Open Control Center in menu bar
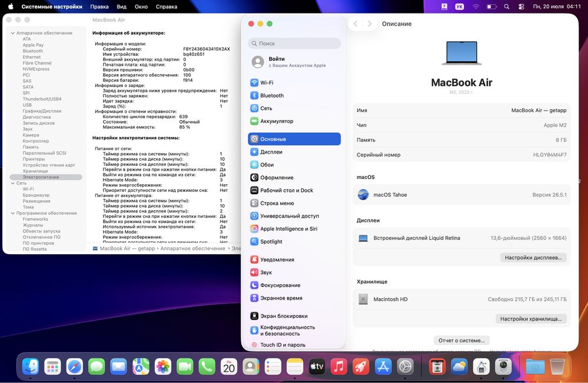The image size is (588, 383). coord(521,6)
